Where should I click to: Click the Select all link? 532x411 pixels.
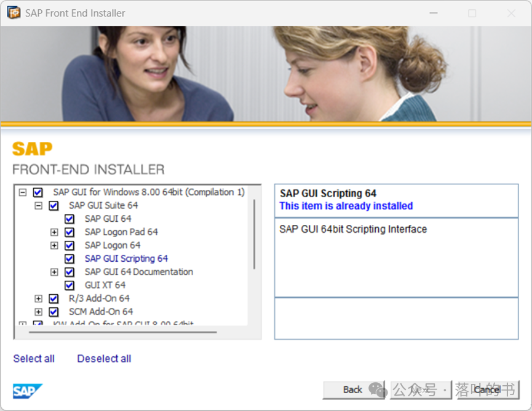tap(34, 359)
